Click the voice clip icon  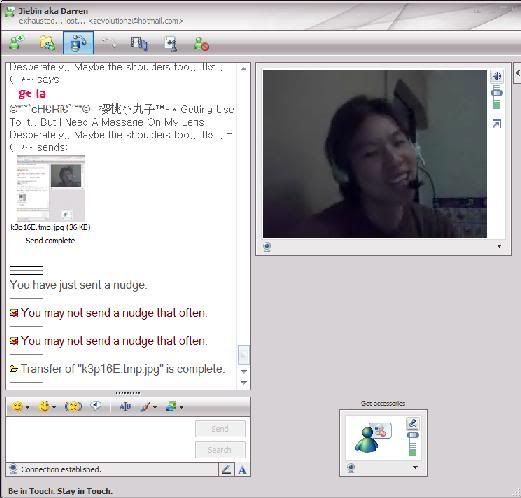[x=96, y=406]
